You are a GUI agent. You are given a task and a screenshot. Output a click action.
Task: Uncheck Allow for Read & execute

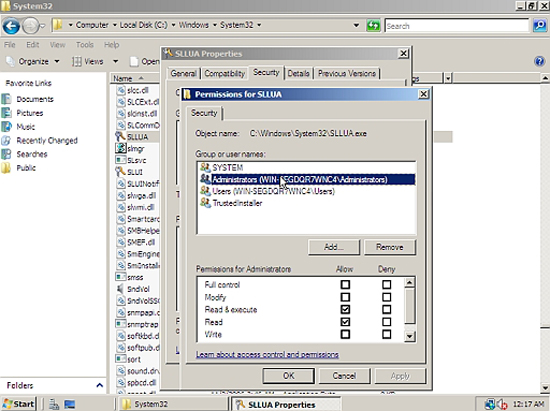coord(345,309)
